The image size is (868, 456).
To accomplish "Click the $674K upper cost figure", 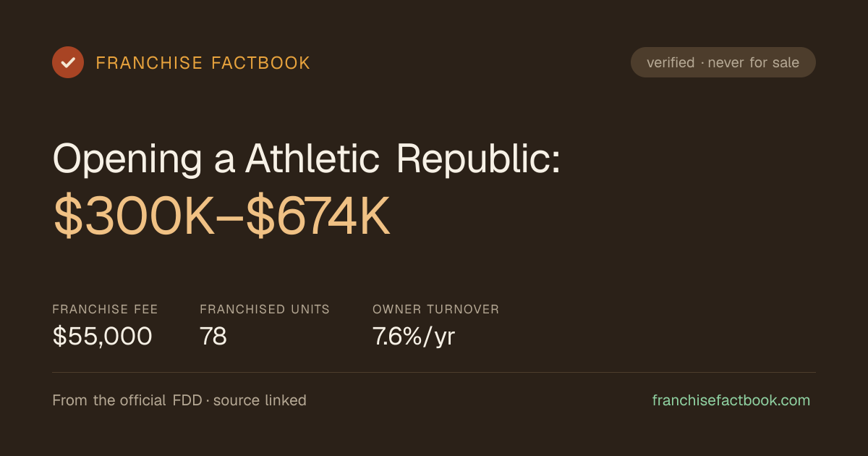I will click(x=318, y=216).
